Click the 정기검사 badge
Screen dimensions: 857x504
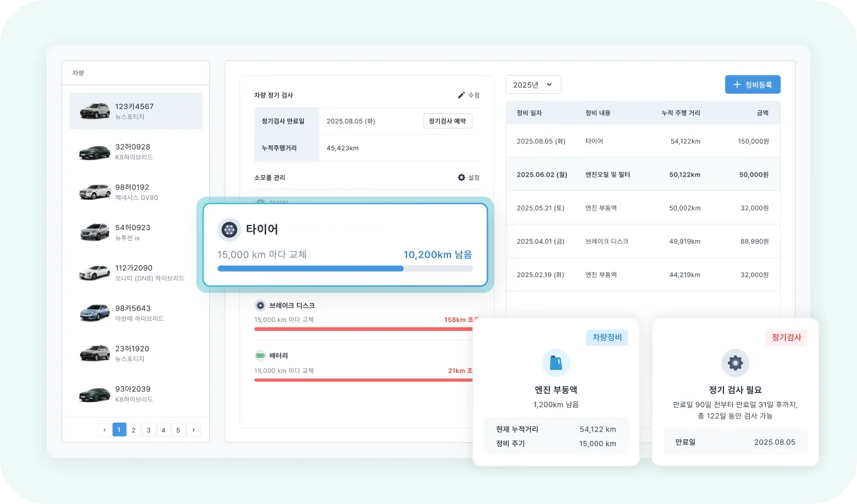(x=786, y=337)
